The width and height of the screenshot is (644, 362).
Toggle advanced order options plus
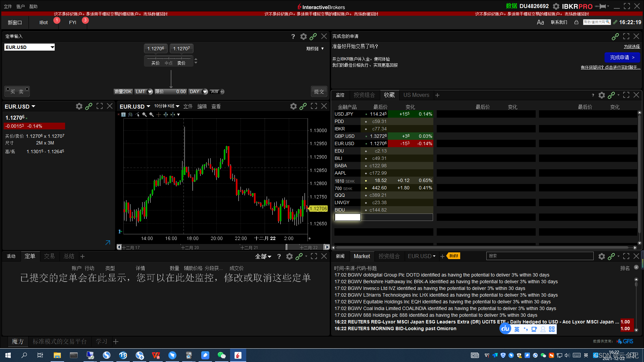(222, 92)
